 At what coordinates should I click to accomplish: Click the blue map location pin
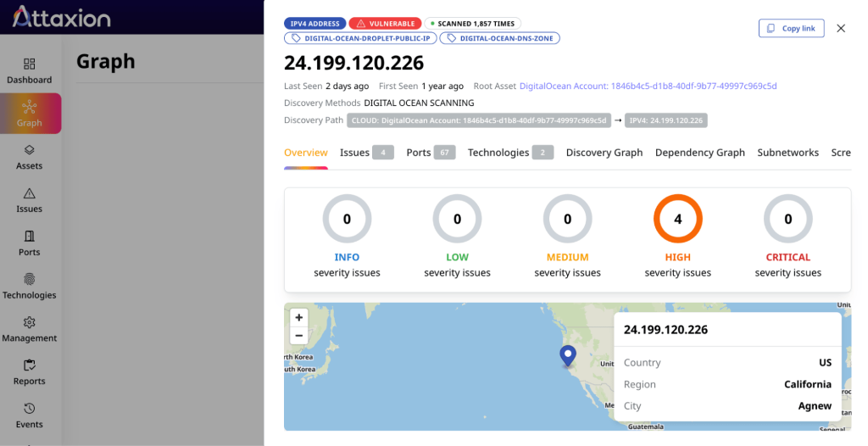(567, 355)
